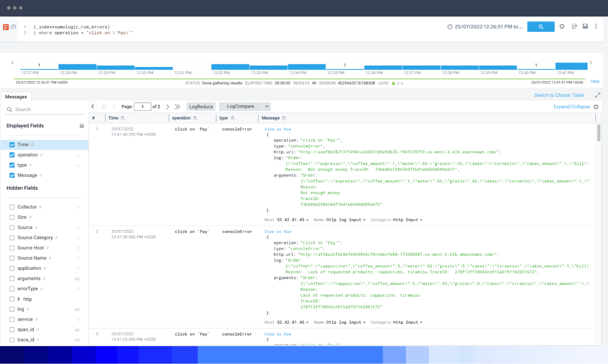The width and height of the screenshot is (608, 364).
Task: Open the three-dot more options menu
Action: click(596, 26)
